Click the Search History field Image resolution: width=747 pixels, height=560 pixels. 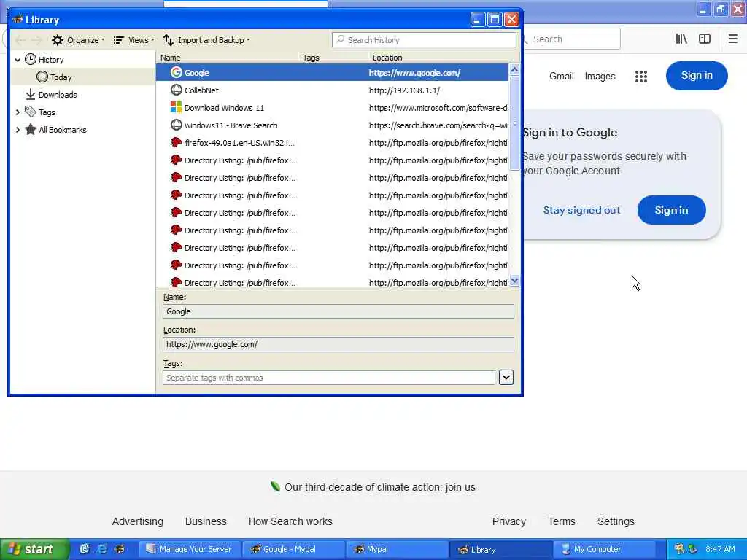click(x=424, y=40)
